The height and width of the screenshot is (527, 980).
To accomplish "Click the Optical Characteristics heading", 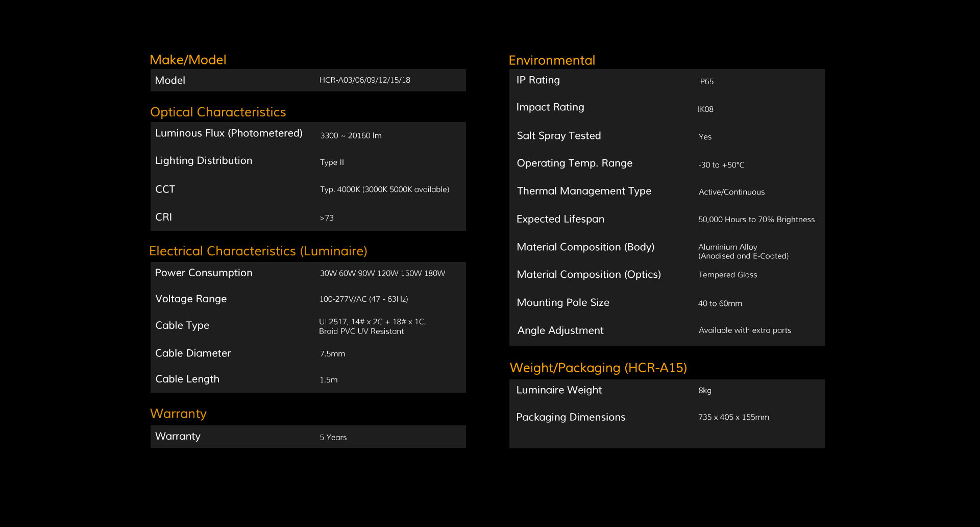I will click(217, 112).
